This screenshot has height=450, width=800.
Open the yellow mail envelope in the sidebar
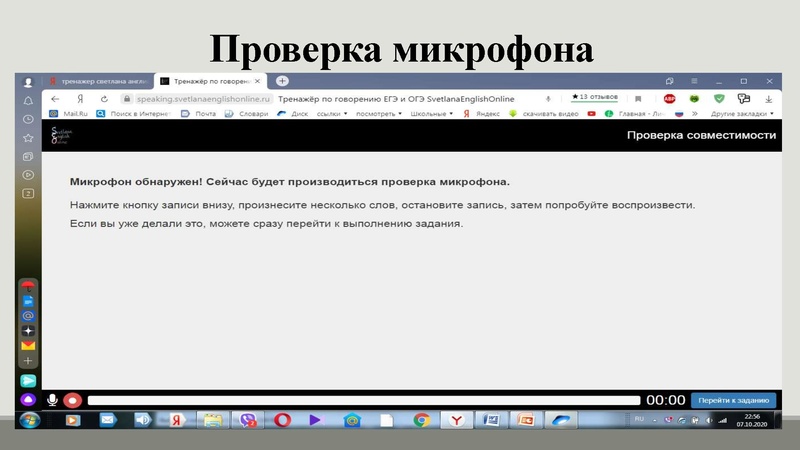pyautogui.click(x=28, y=346)
